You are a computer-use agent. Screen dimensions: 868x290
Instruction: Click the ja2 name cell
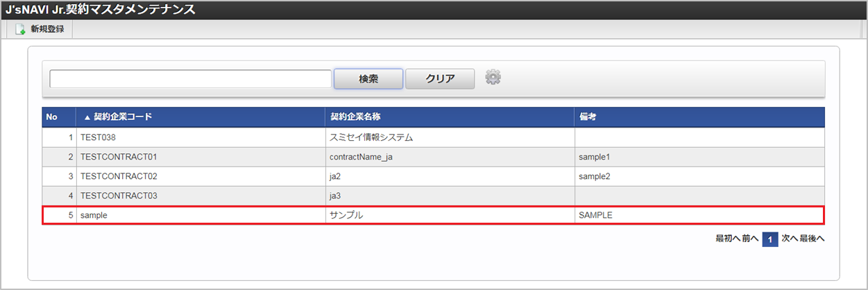450,176
